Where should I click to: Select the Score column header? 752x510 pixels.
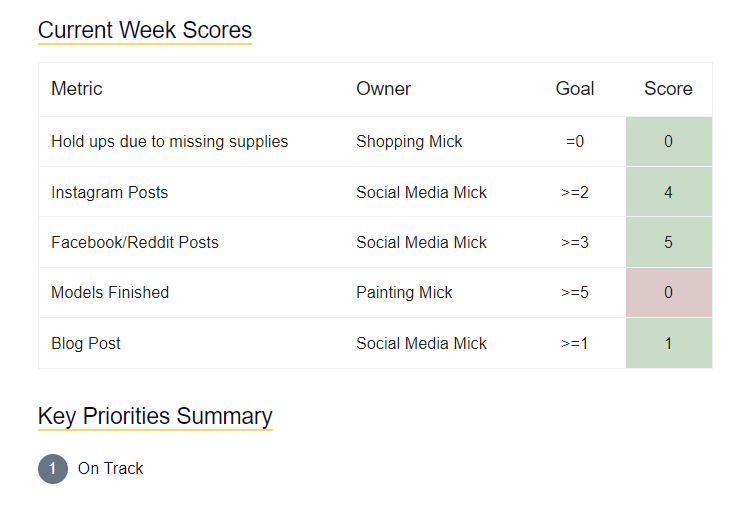668,89
